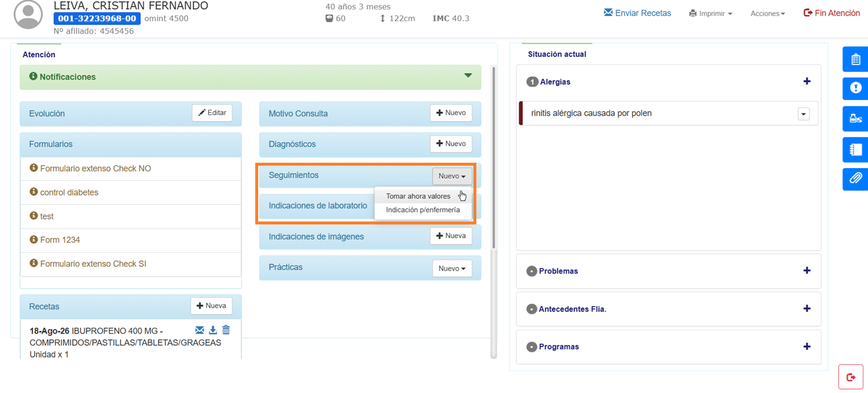Add a new entry under Problemas
Screen dimensions: 868x393
tap(807, 271)
